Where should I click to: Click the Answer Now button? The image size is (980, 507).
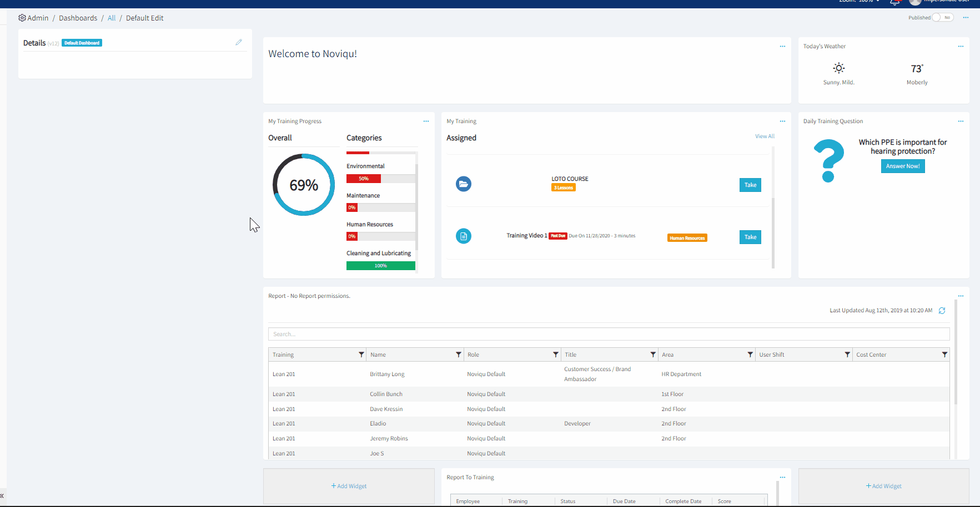[902, 166]
